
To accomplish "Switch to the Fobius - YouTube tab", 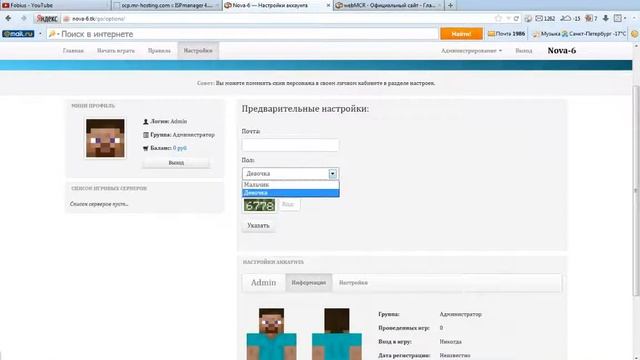I will tap(55, 5).
